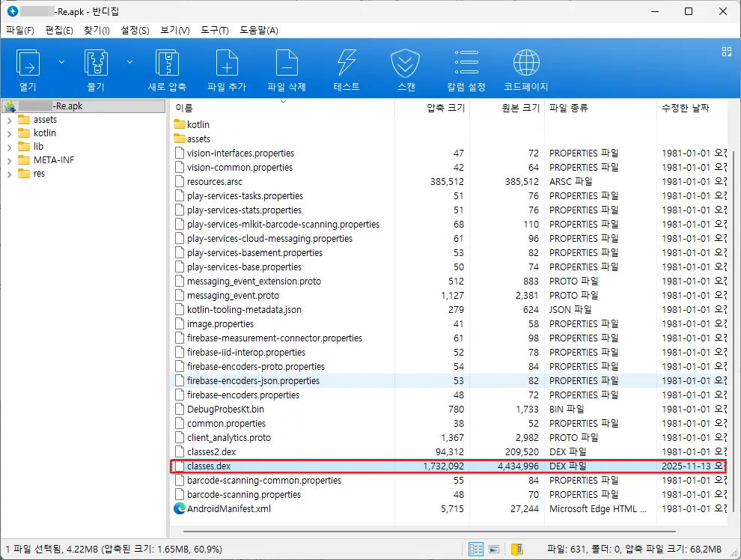This screenshot has height=560, width=741.
Task: Click the 코드페이지 globe icon
Action: pyautogui.click(x=526, y=62)
